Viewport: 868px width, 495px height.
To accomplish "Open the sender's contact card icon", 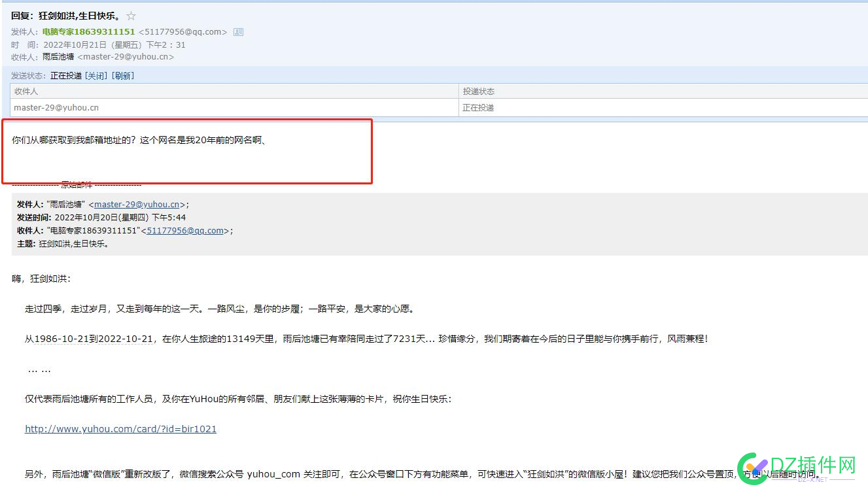I will [238, 31].
